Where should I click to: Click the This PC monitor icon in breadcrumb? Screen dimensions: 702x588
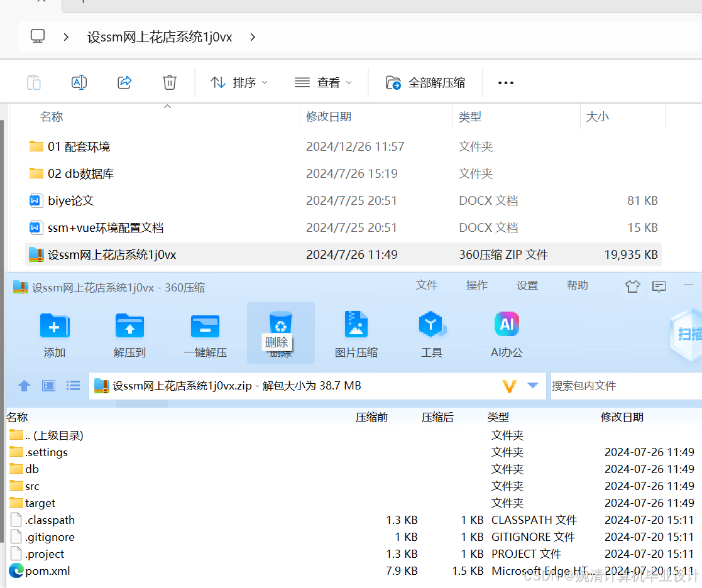coord(38,36)
